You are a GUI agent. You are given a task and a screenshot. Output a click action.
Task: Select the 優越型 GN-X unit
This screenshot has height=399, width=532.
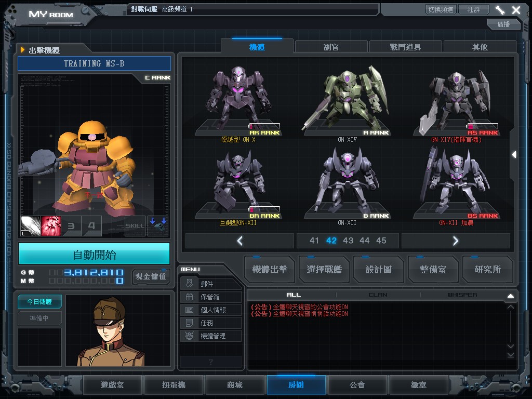point(238,103)
